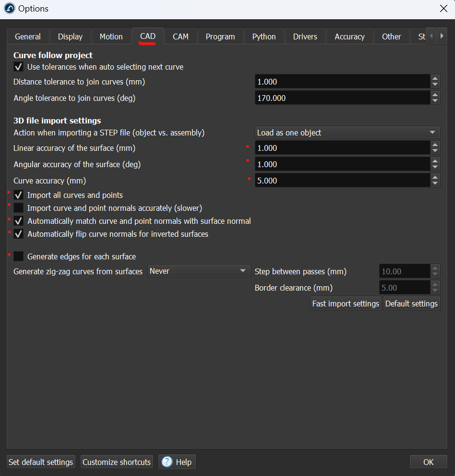Open Customize shortcuts

pos(117,462)
